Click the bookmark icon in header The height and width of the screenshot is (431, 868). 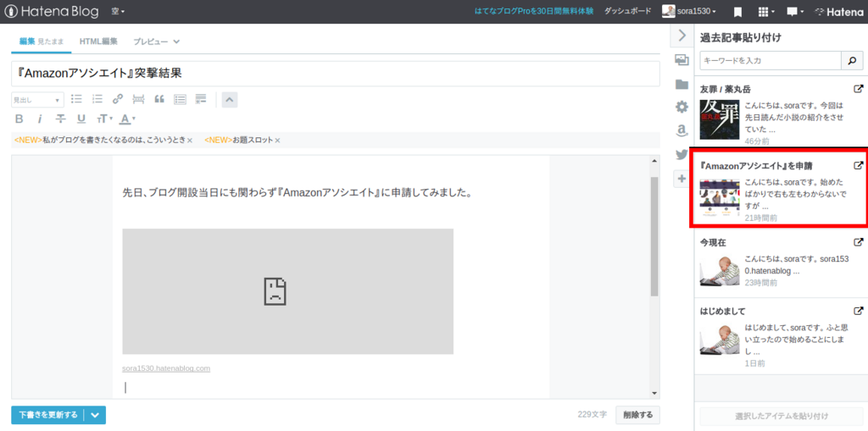(737, 12)
